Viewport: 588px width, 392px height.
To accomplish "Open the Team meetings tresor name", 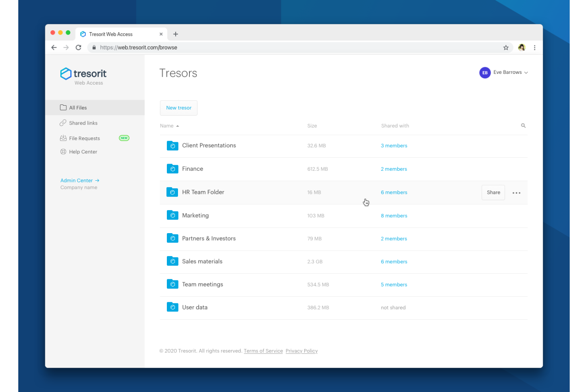I will (203, 284).
